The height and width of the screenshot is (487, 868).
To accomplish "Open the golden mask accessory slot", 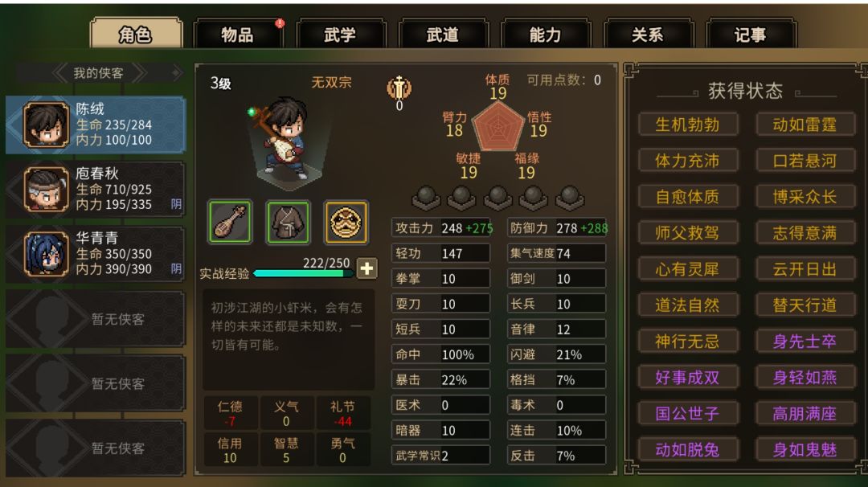I will (346, 223).
